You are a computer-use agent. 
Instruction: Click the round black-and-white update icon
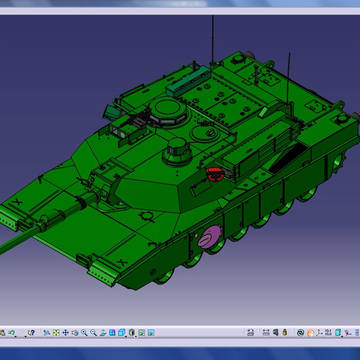(301, 333)
